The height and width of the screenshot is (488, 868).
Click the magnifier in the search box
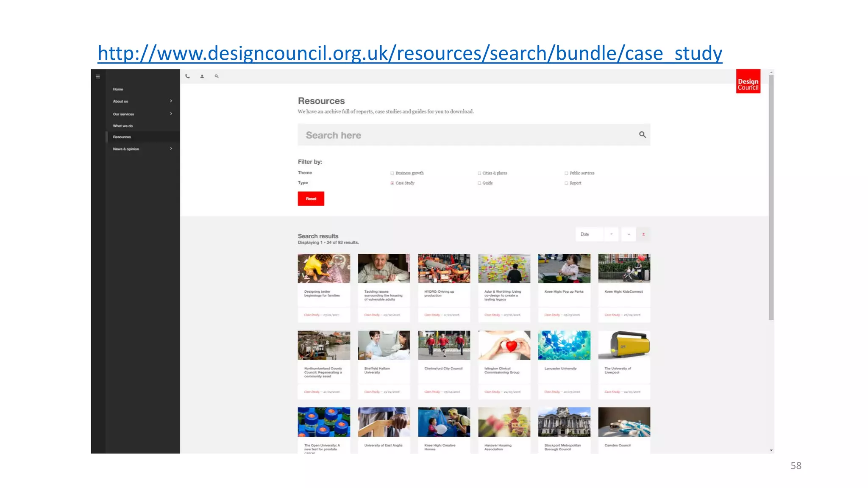[643, 135]
